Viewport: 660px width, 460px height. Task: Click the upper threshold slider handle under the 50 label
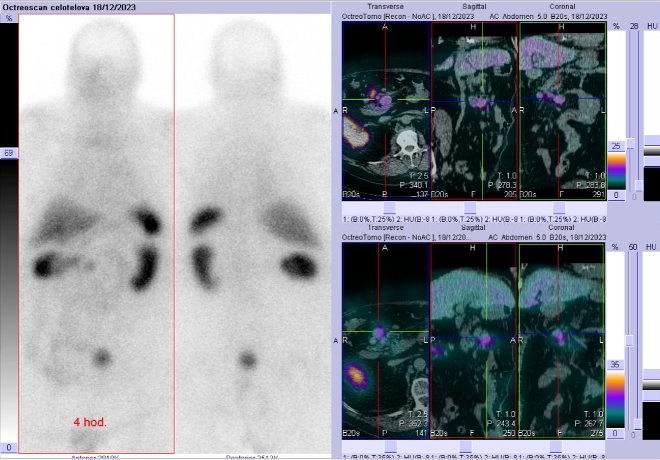(x=629, y=340)
